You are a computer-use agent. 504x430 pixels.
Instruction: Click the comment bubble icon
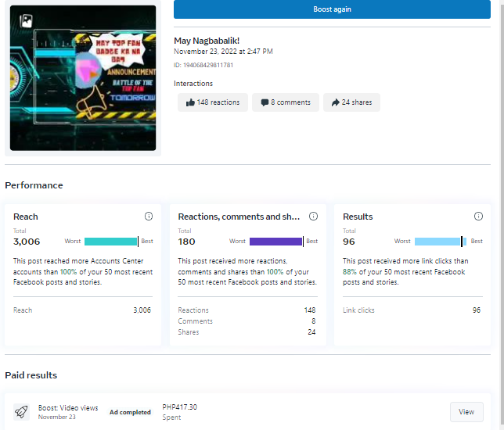tap(265, 102)
